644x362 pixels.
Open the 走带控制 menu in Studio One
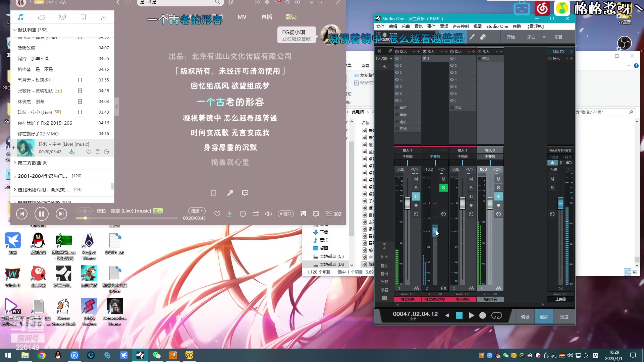pyautogui.click(x=461, y=26)
